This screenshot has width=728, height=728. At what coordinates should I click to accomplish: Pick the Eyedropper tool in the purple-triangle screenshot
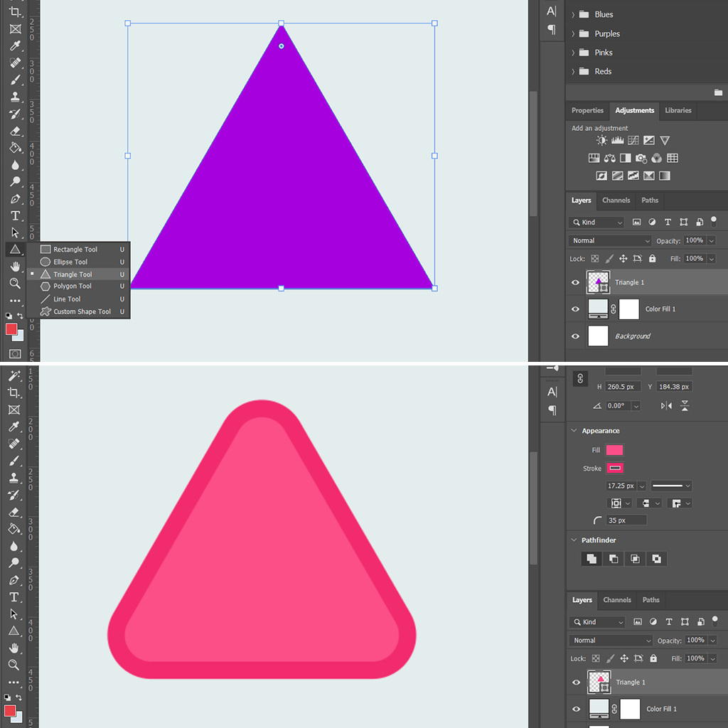pos(15,45)
